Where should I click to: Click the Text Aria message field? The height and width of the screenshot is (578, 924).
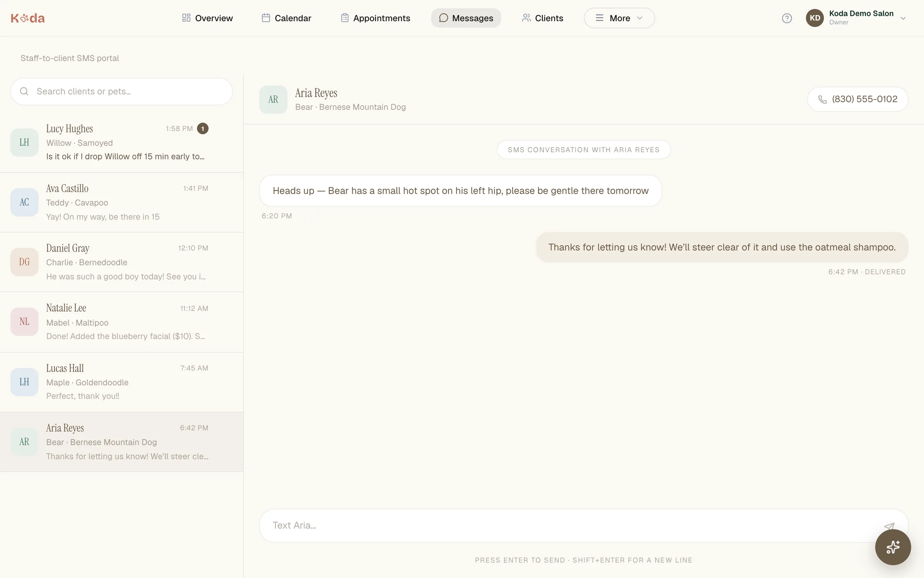pyautogui.click(x=583, y=526)
